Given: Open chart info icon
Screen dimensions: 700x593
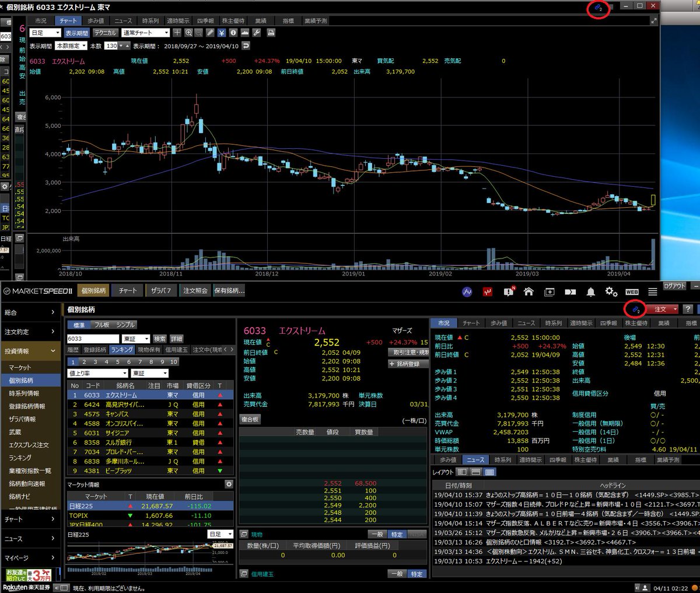Looking at the screenshot, I should pos(233,33).
